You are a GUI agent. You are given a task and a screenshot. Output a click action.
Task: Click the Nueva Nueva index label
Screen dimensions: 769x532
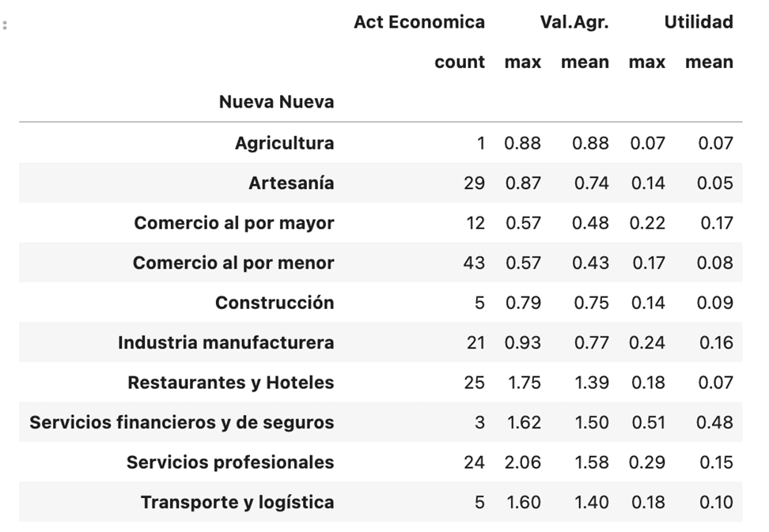(277, 102)
